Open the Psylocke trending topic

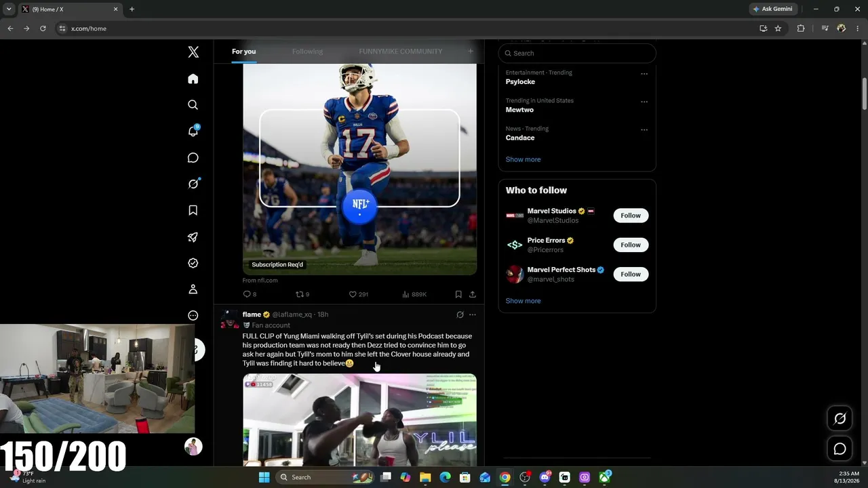(520, 82)
